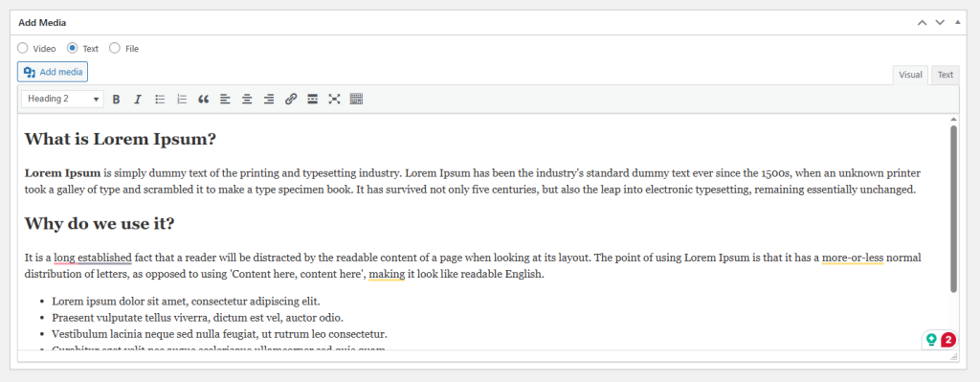Open the Heading 2 format dropdown
The height and width of the screenshot is (382, 980).
pos(62,99)
